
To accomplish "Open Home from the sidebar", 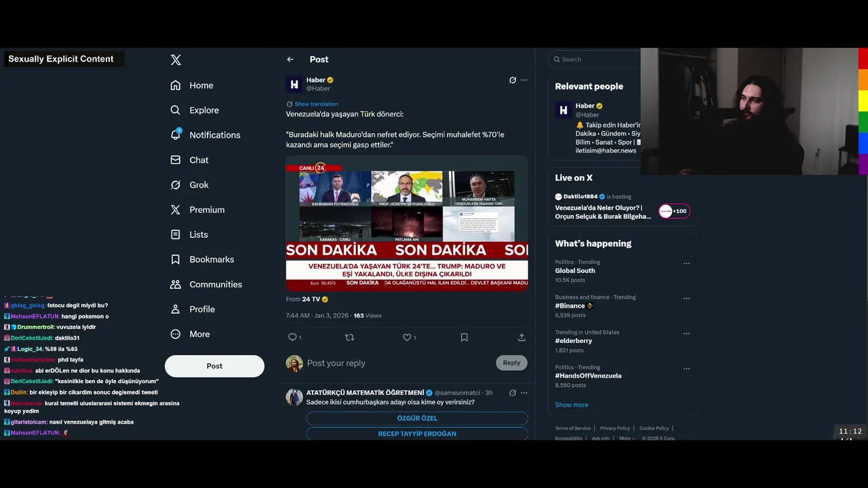I will pos(191,85).
